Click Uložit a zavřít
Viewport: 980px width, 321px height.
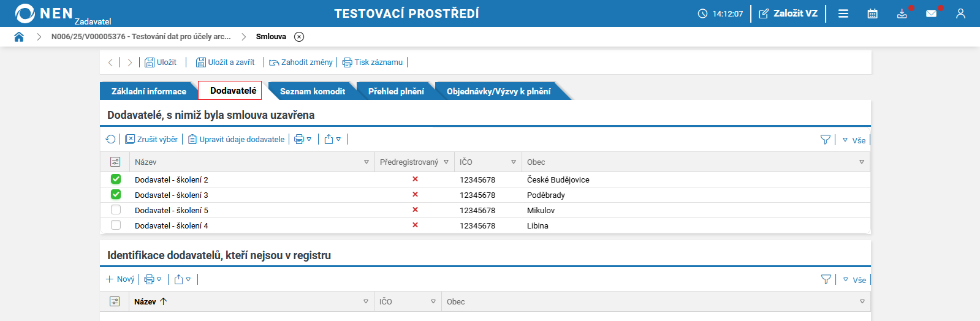coord(225,62)
